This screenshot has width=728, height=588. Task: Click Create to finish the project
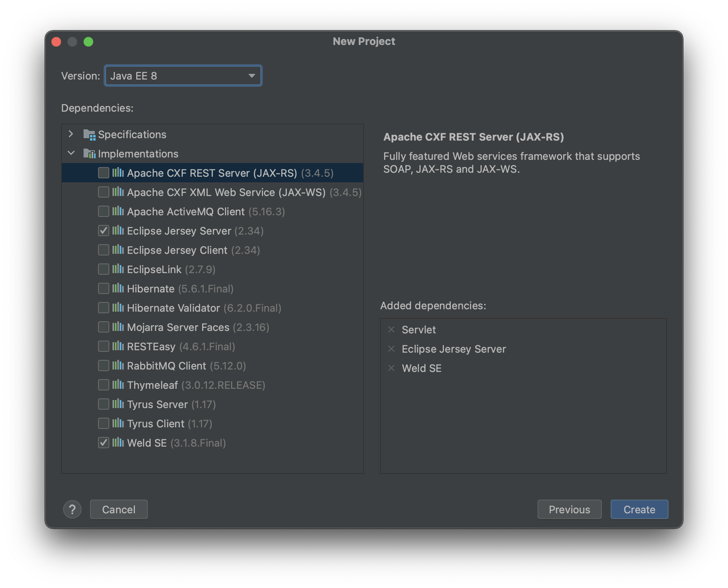[x=639, y=509]
